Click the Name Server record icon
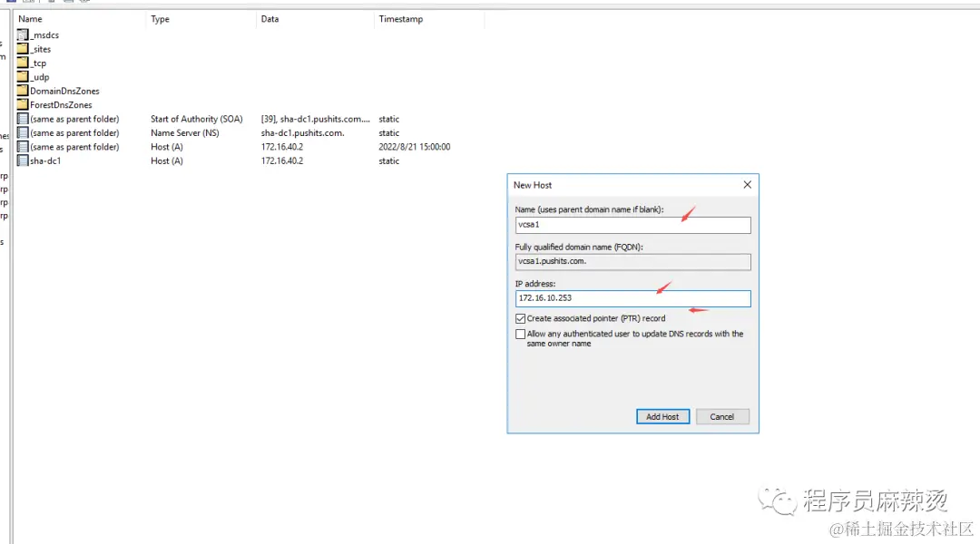 pyautogui.click(x=23, y=132)
